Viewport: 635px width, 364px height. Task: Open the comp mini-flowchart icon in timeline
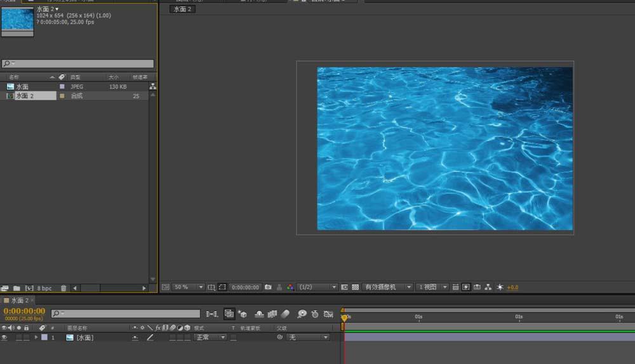(212, 314)
